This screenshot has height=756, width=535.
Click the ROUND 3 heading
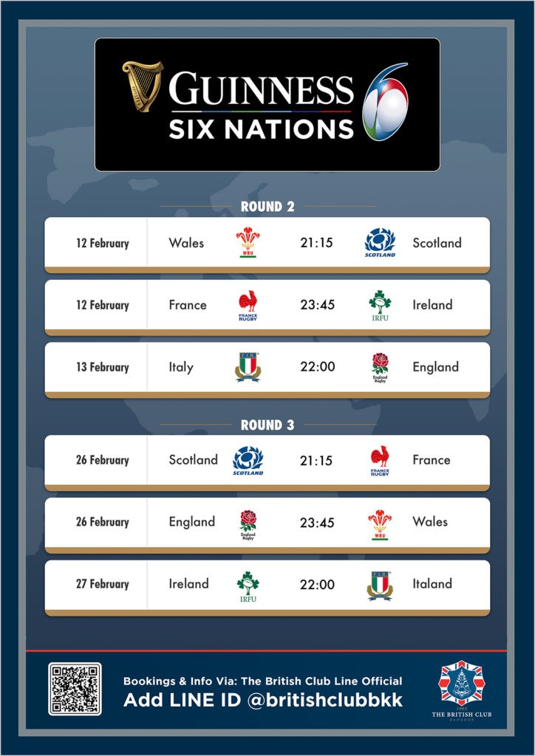tap(267, 425)
